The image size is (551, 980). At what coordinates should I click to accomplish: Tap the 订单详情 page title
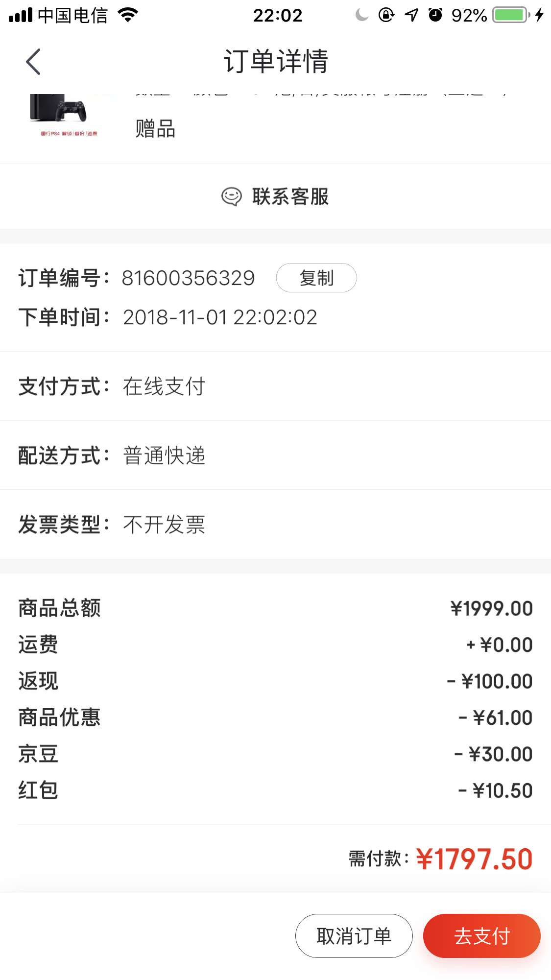276,62
